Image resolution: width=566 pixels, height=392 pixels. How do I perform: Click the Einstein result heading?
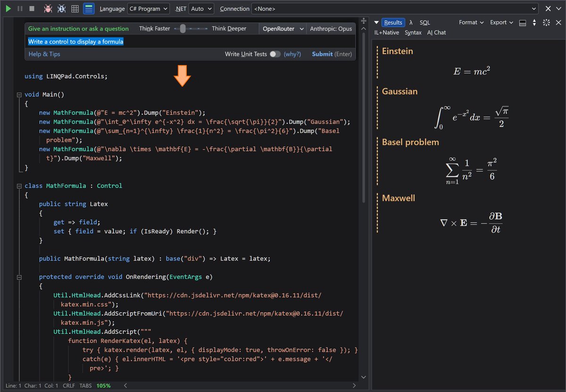tap(398, 51)
